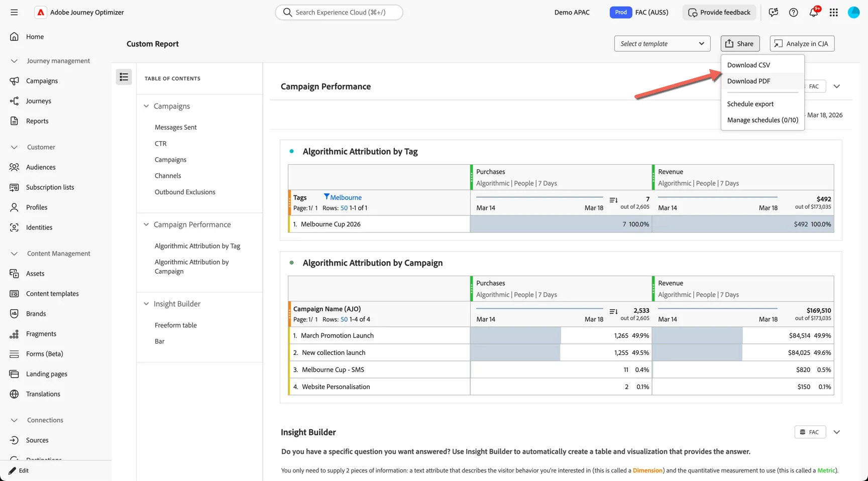Click the Translations globe icon
The height and width of the screenshot is (481, 868).
click(14, 394)
